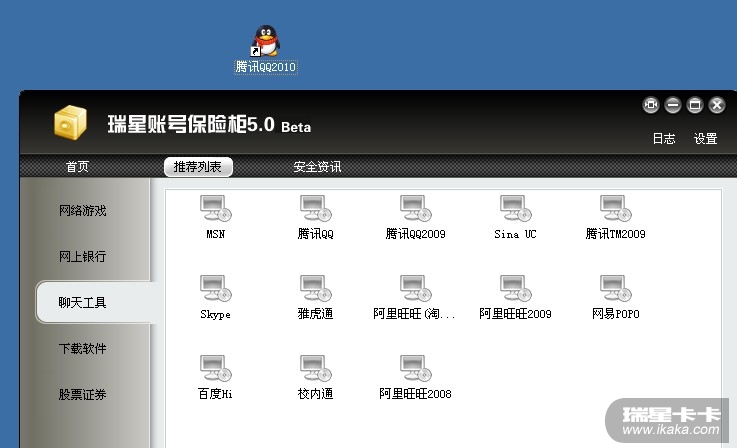The image size is (737, 448).
Task: Select the 阿里旺旺2009 program icon
Action: 515,288
